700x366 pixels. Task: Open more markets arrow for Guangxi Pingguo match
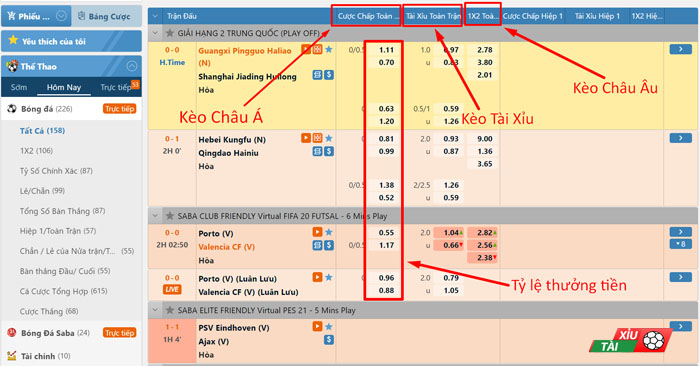[680, 49]
